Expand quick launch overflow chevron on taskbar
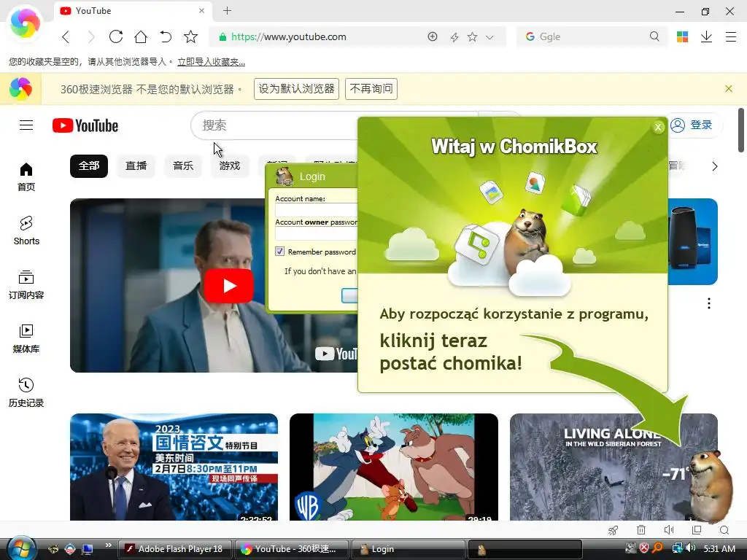 coord(109,545)
